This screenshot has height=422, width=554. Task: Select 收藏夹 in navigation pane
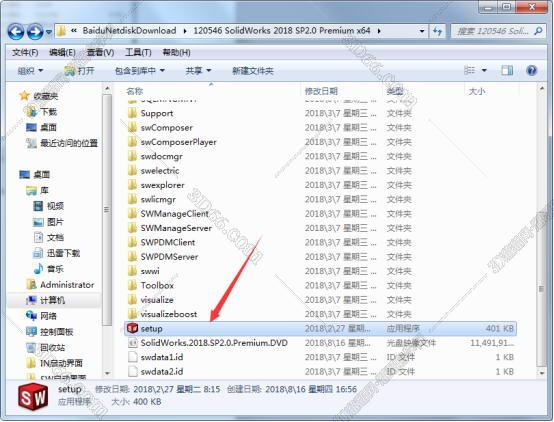pos(46,96)
